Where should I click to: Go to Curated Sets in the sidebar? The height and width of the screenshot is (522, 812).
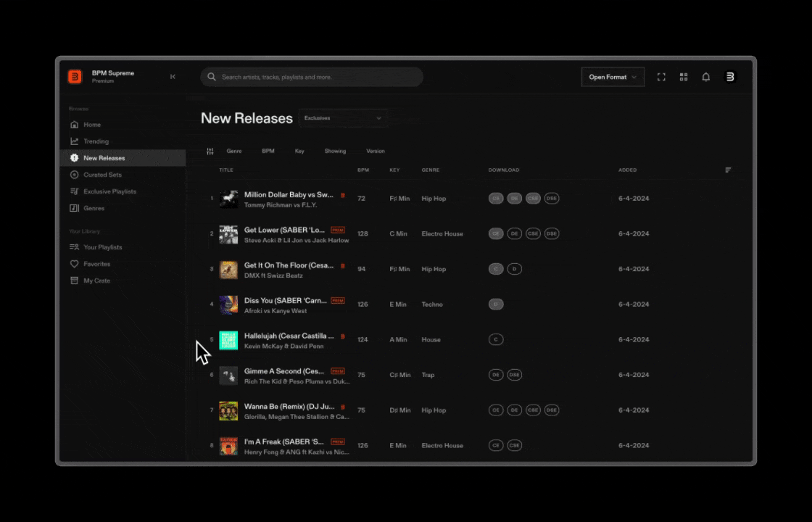(102, 175)
